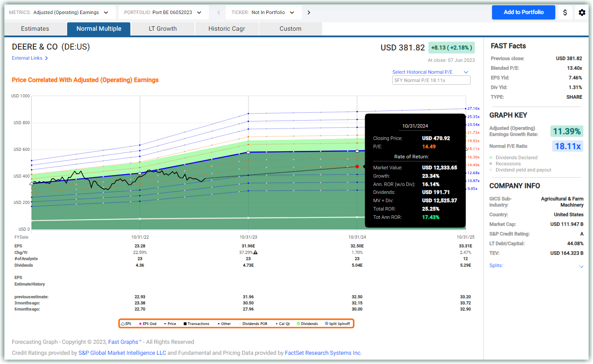Viewport: 593px width, 364px height.
Task: Go to previous ticker with left arrow
Action: 219,13
